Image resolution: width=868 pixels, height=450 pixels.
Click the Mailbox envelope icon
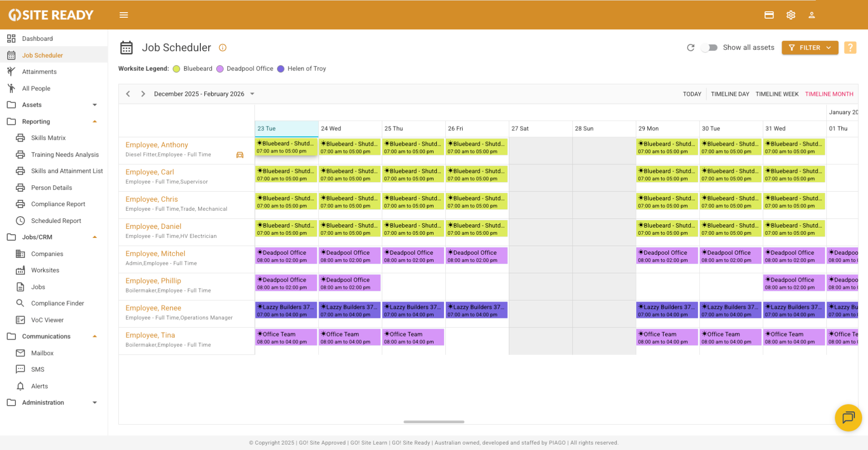click(20, 353)
